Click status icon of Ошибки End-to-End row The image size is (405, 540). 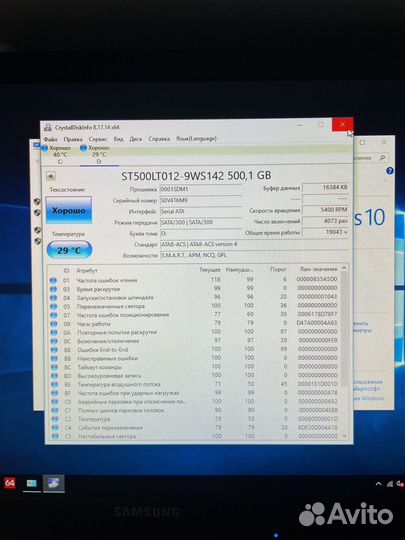(54, 350)
